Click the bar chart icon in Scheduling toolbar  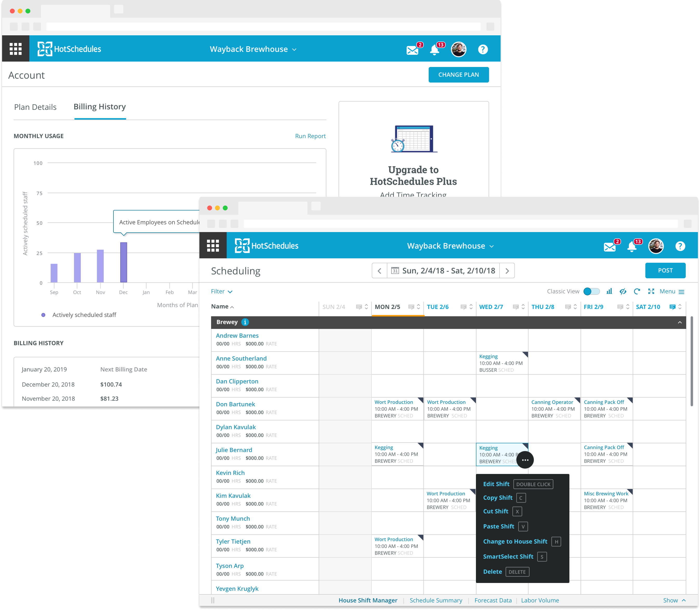609,292
